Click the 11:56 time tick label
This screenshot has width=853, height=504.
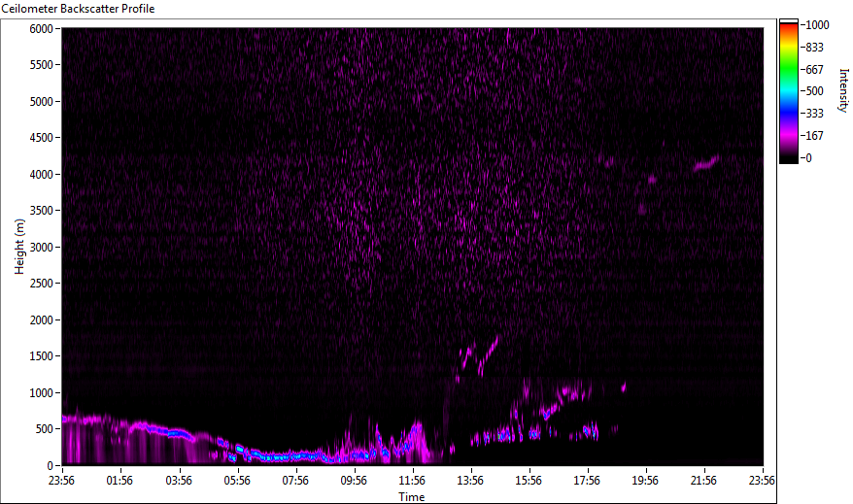[x=412, y=481]
